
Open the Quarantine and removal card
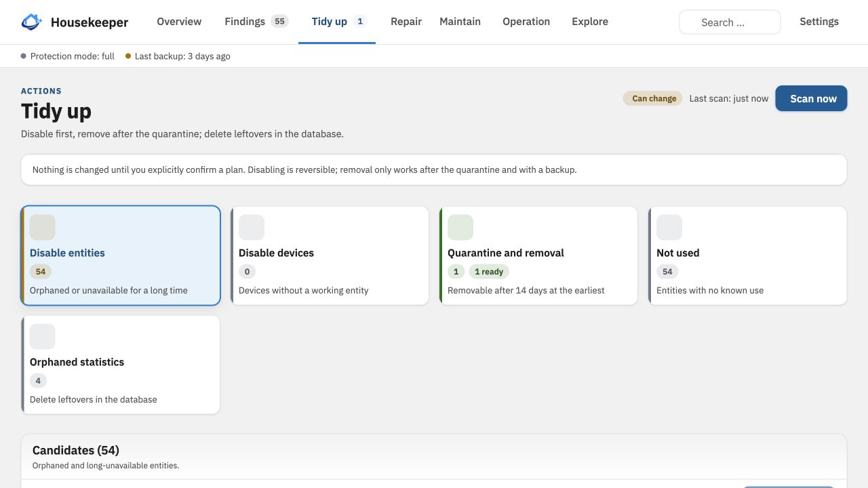pos(538,256)
